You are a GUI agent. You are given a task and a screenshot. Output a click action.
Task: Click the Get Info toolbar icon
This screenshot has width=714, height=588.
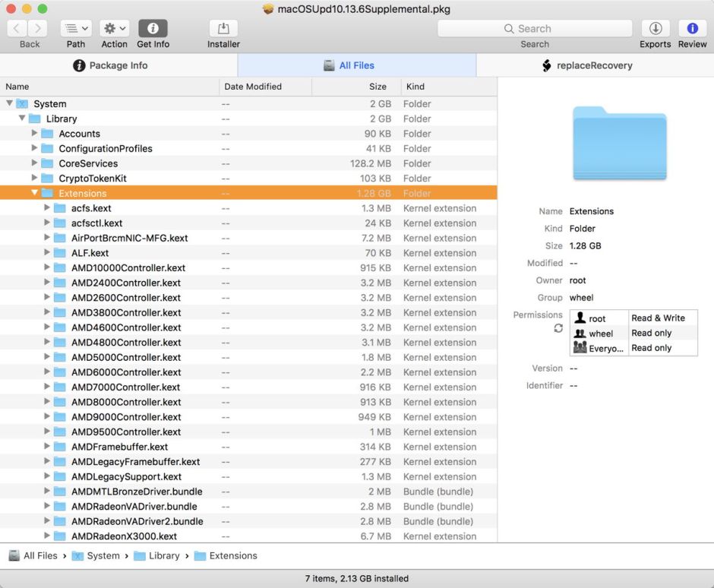153,29
